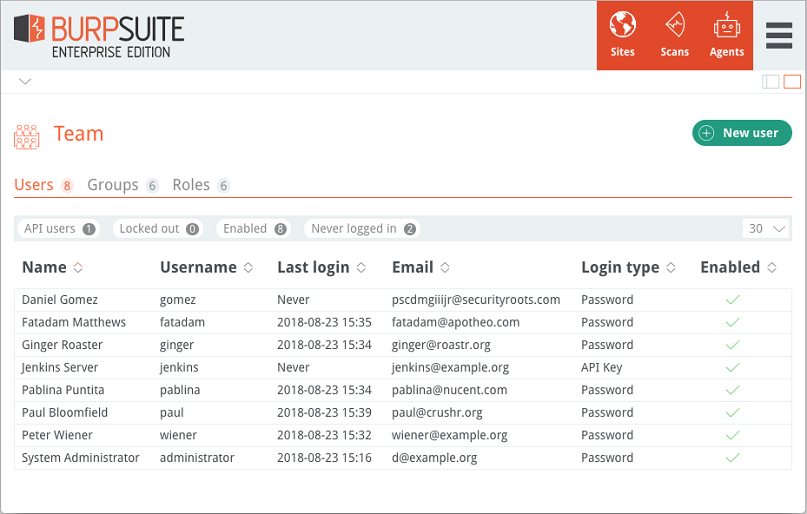Click email d@example.org
The width and height of the screenshot is (807, 514).
(434, 458)
